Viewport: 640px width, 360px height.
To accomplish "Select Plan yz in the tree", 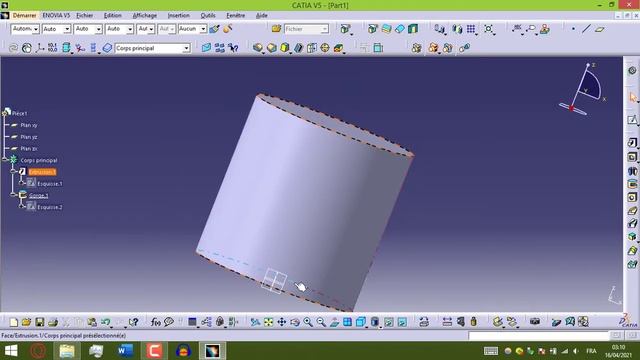I will tap(29, 137).
